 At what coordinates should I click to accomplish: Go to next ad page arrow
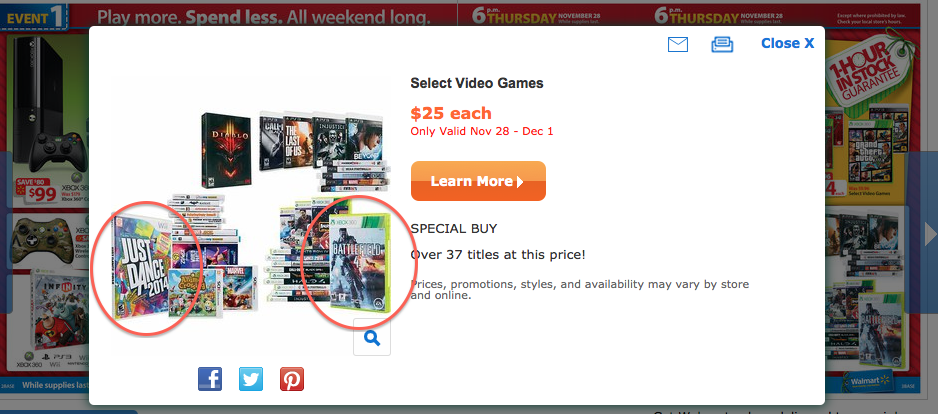[929, 235]
